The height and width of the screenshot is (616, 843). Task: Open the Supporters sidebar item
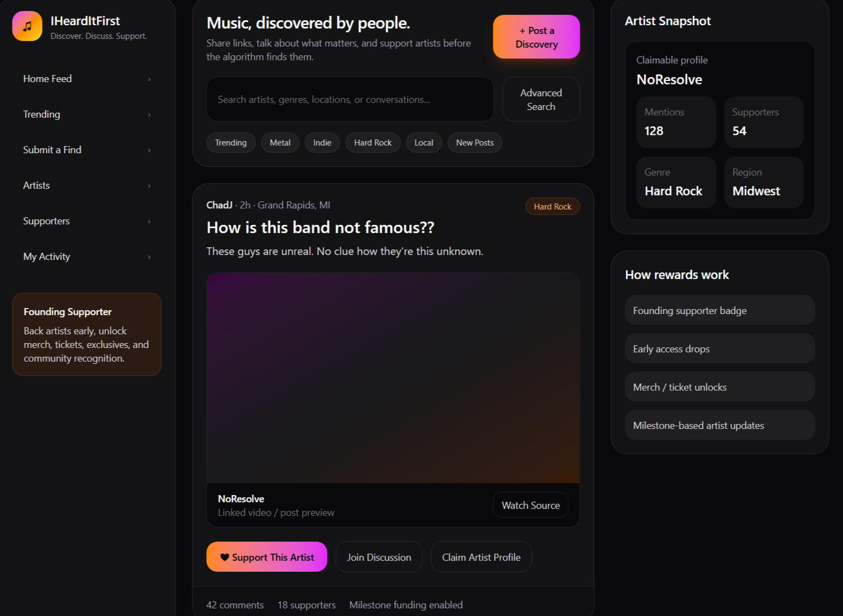[x=46, y=221]
